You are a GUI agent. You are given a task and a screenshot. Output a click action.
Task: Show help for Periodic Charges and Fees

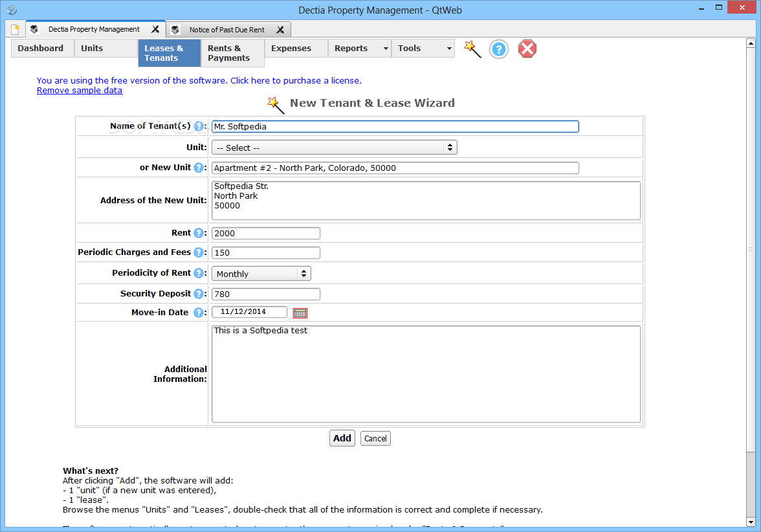click(199, 252)
